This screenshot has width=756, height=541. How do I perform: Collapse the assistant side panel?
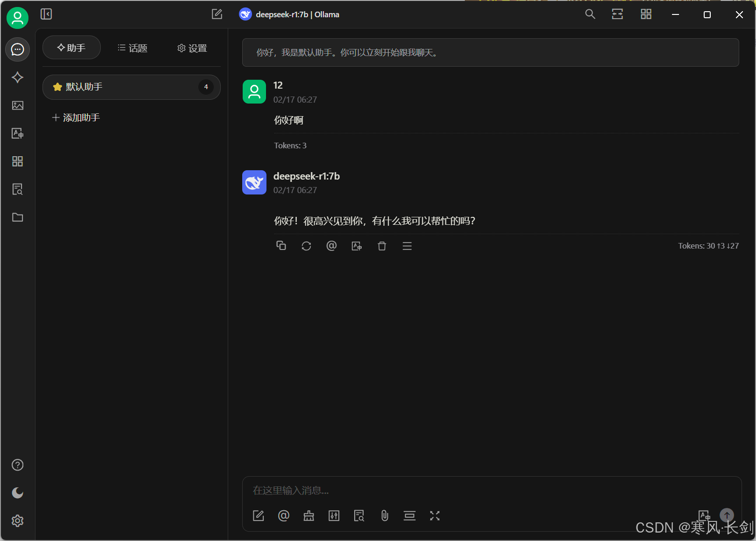click(x=46, y=14)
